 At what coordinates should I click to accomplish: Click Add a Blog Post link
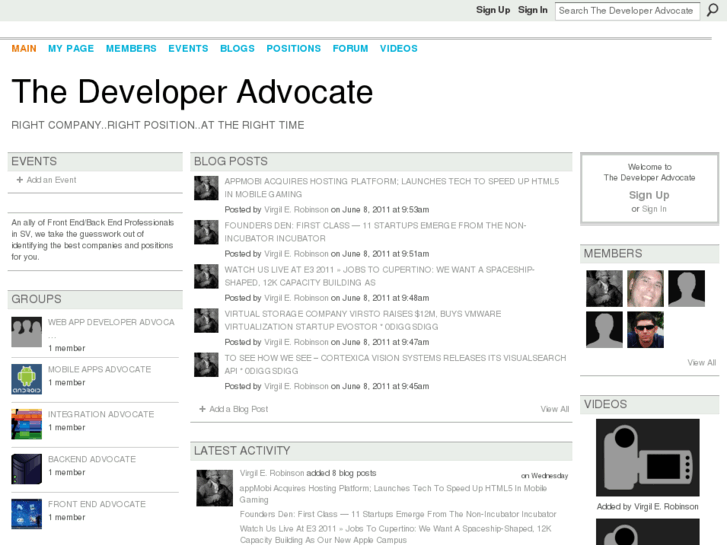(238, 409)
